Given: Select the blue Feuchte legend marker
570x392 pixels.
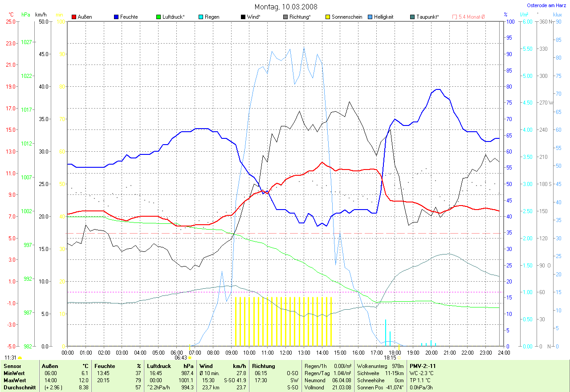Looking at the screenshot, I should point(116,17).
